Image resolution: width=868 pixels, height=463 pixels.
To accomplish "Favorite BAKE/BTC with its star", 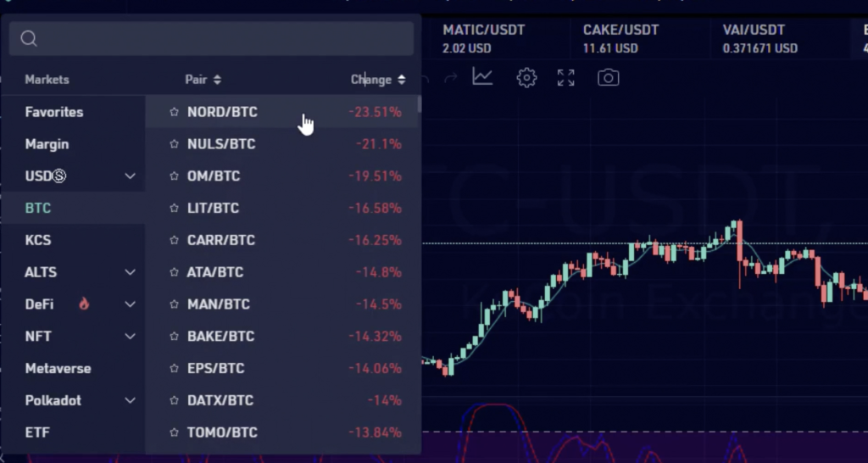I will 174,336.
